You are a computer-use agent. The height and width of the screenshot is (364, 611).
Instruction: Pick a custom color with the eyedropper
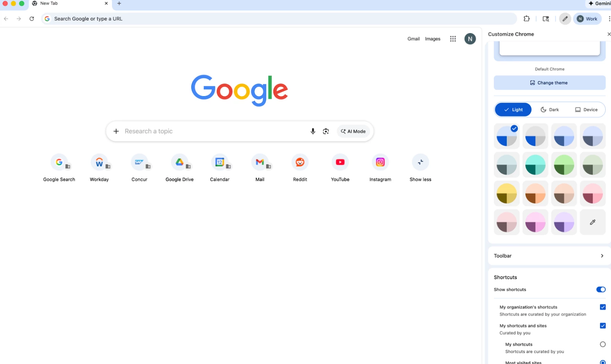(593, 222)
